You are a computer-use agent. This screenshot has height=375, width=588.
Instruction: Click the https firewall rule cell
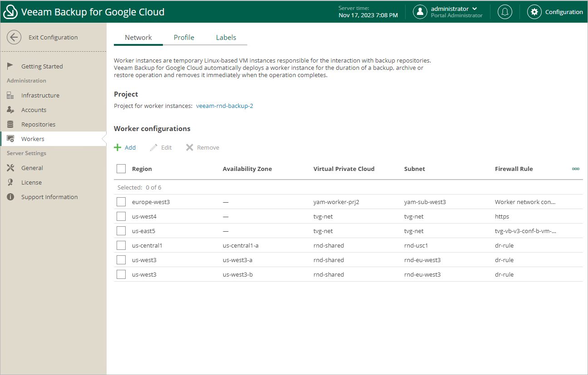502,216
